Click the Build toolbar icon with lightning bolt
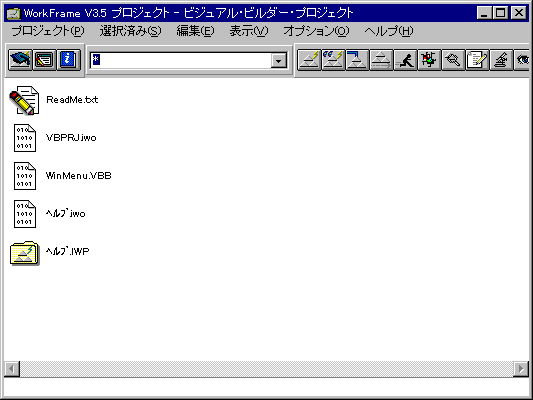Viewport: 533px width, 400px height. point(309,60)
